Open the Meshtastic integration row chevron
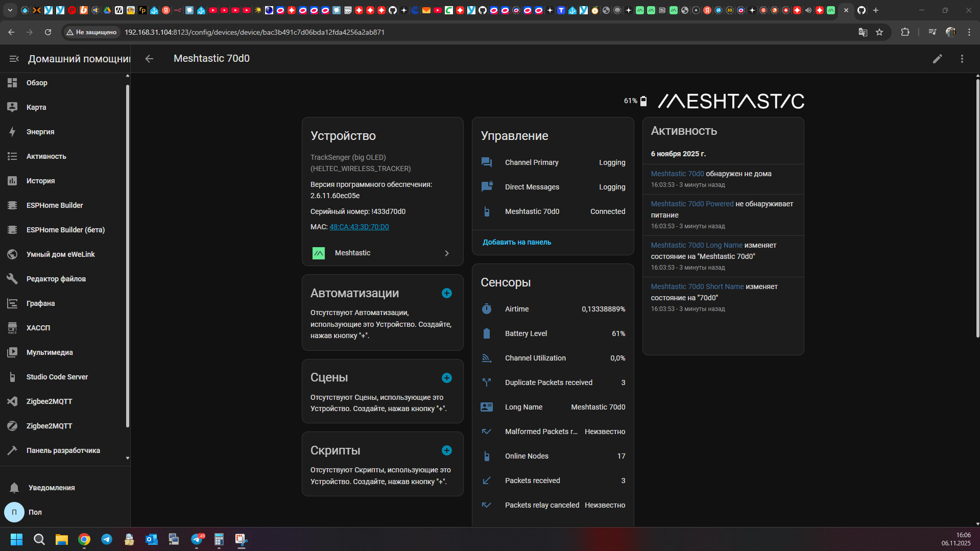The image size is (980, 551). pos(446,253)
